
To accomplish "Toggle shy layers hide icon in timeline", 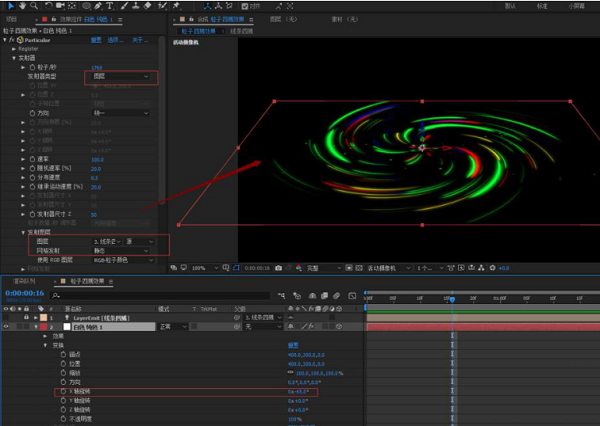I will (x=312, y=295).
